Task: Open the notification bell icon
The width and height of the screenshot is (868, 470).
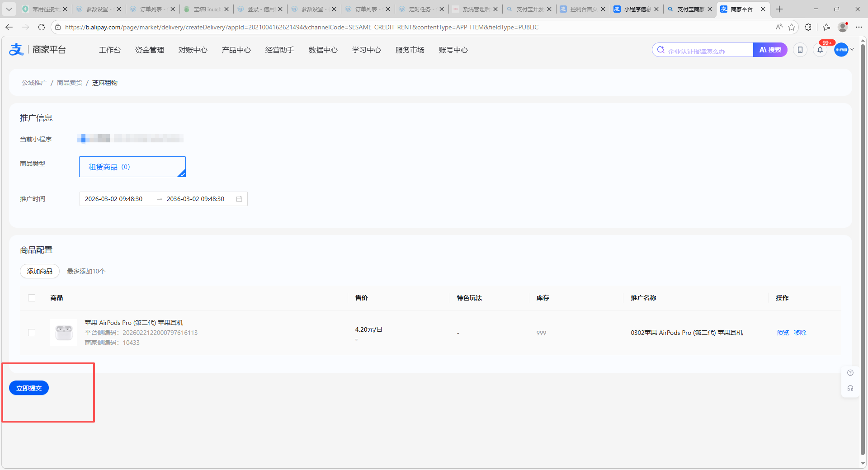Action: point(820,50)
